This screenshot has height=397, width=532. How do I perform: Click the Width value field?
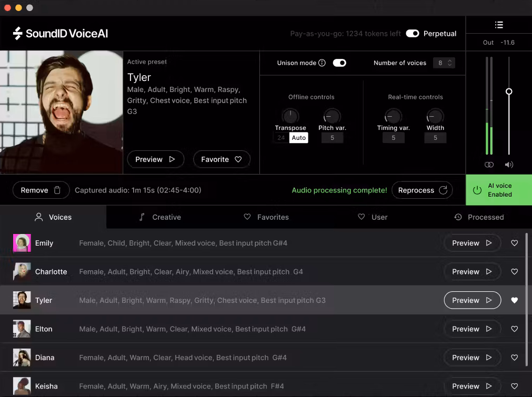(x=435, y=138)
